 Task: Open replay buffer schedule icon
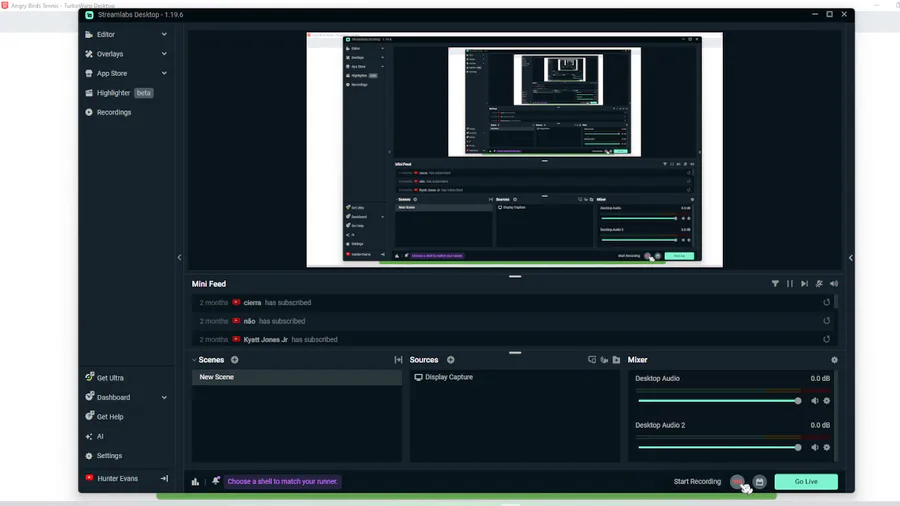coord(759,482)
